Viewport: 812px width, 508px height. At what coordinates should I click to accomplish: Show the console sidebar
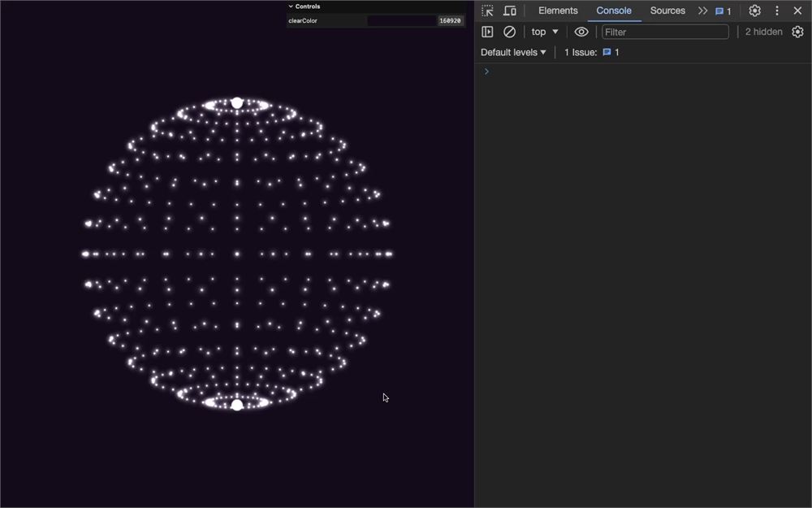pos(487,33)
